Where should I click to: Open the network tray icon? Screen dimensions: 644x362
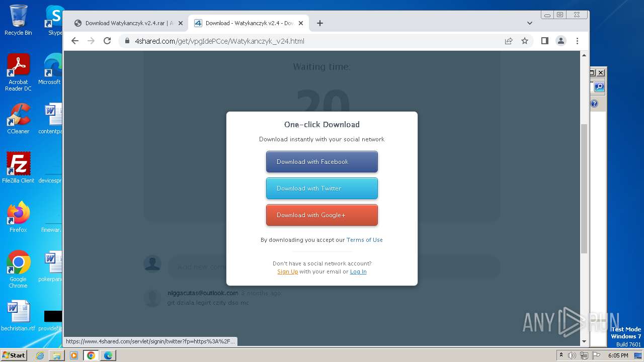pyautogui.click(x=584, y=355)
